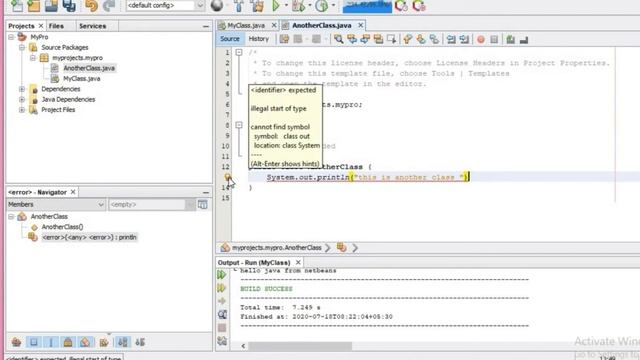The image size is (640, 360).
Task: Open the Profile Project dropdown arrow
Action: (x=333, y=5)
